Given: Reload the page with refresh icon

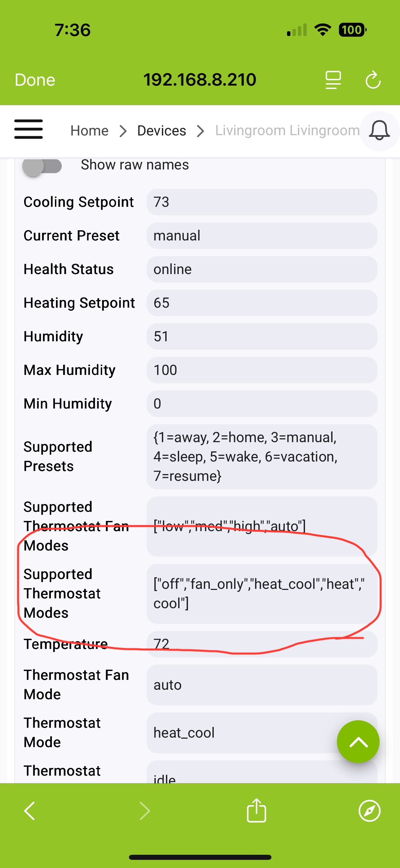Looking at the screenshot, I should [x=373, y=80].
